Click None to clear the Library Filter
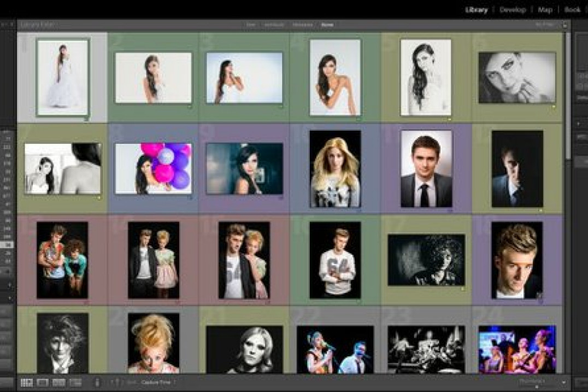Image resolution: width=588 pixels, height=392 pixels. 328,25
